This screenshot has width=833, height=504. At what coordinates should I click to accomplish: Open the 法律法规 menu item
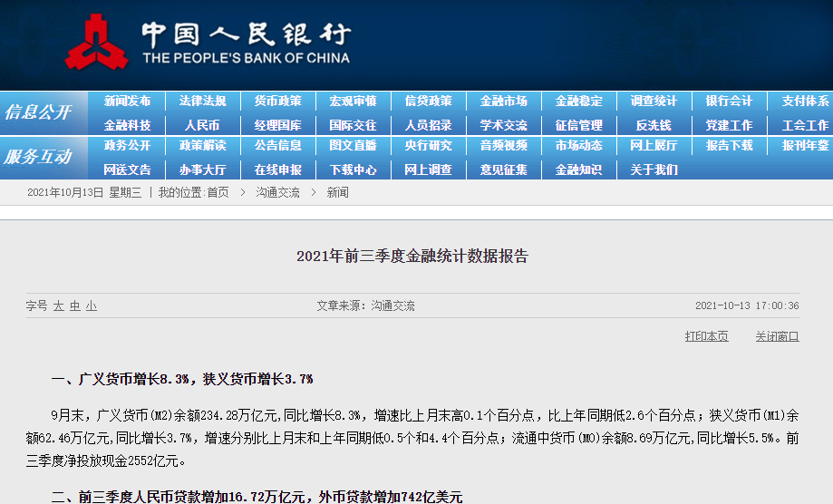pyautogui.click(x=202, y=101)
